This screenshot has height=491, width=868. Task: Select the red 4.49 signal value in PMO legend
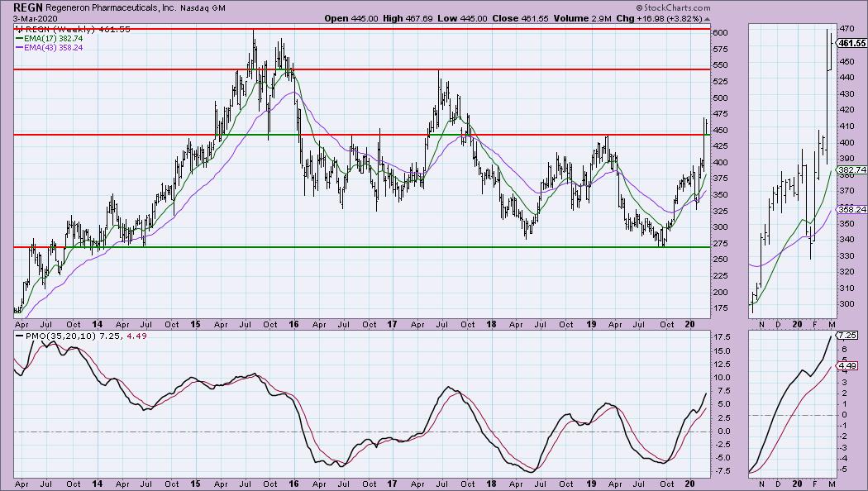tap(136, 336)
